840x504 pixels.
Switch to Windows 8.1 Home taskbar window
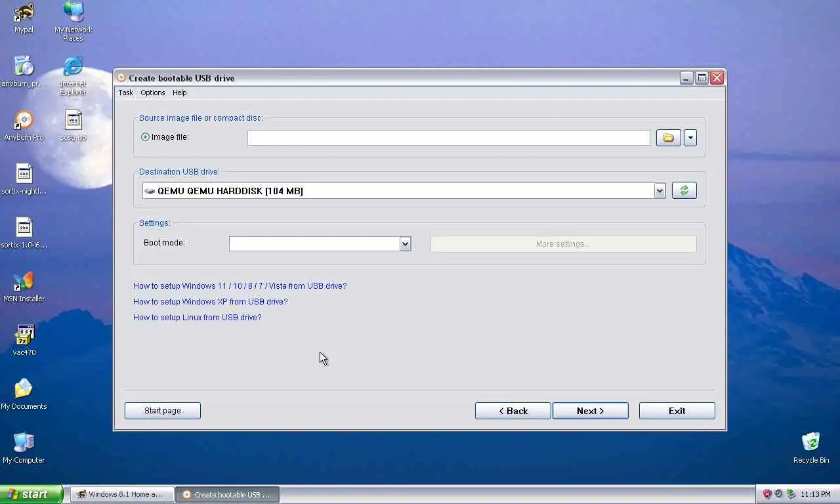[122, 494]
